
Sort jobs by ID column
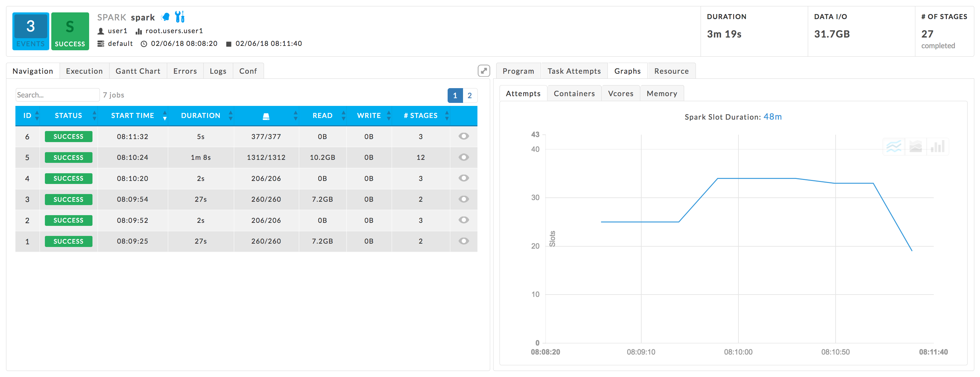[27, 116]
